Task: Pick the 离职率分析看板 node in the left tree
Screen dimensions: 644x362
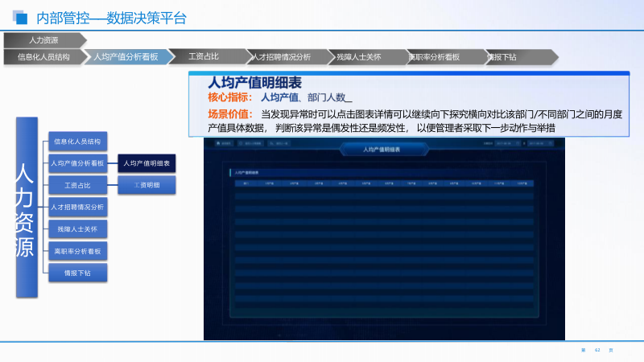Action: 77,251
